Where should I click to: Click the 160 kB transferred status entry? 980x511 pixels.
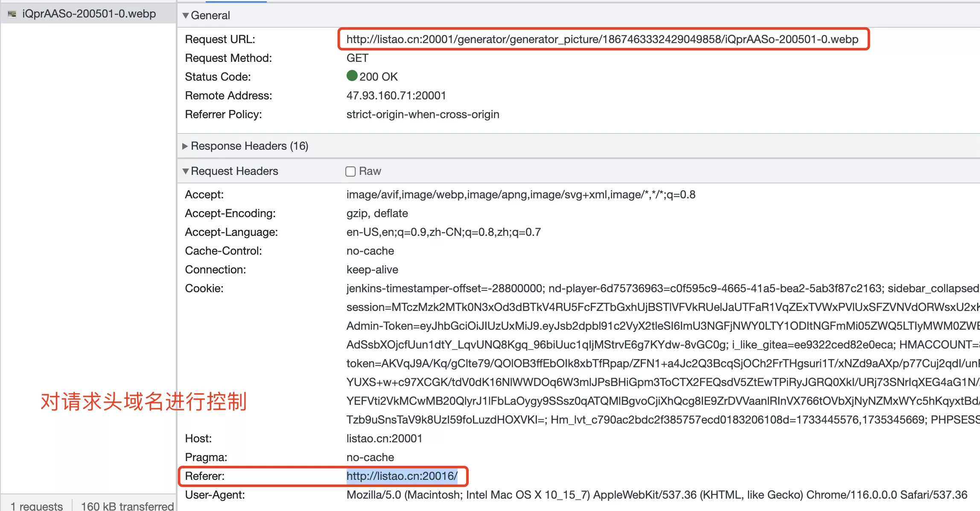(x=127, y=506)
